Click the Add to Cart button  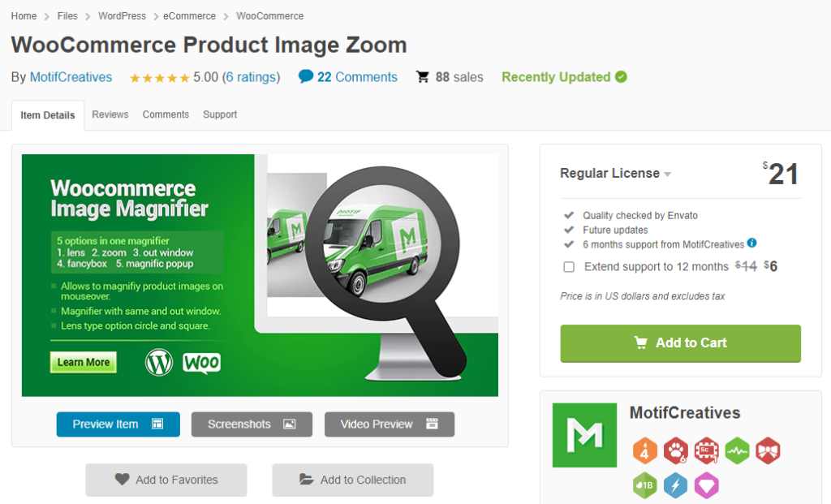click(681, 343)
